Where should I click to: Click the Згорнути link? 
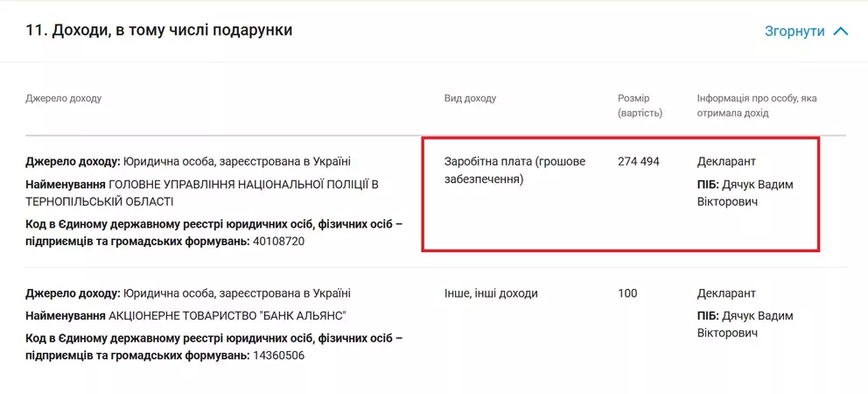pos(794,32)
